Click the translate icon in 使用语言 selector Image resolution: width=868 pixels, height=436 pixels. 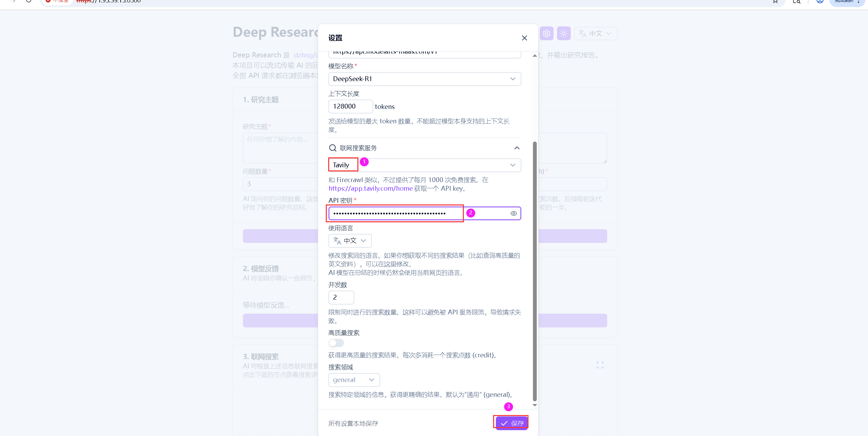tap(337, 241)
